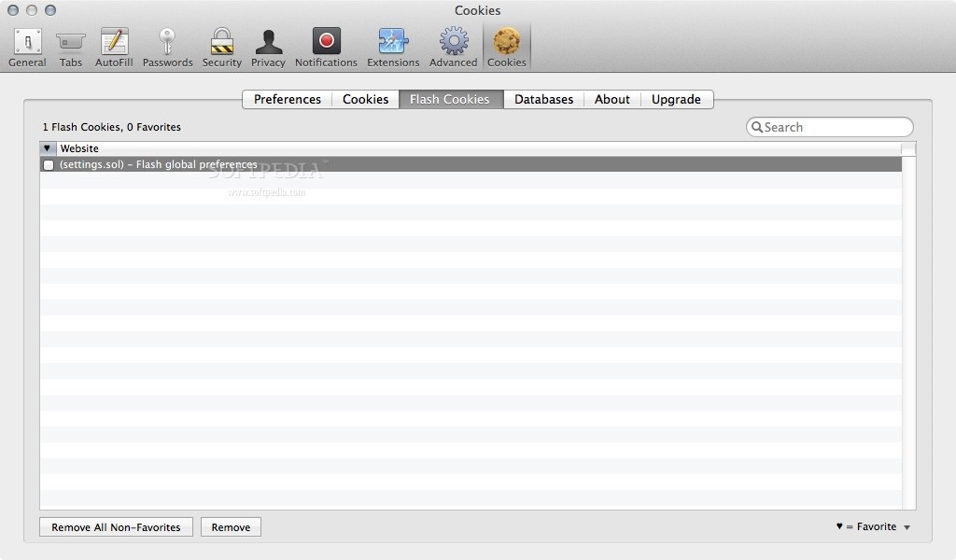Open the Databases tab
Screen dimensions: 956x560
click(543, 99)
